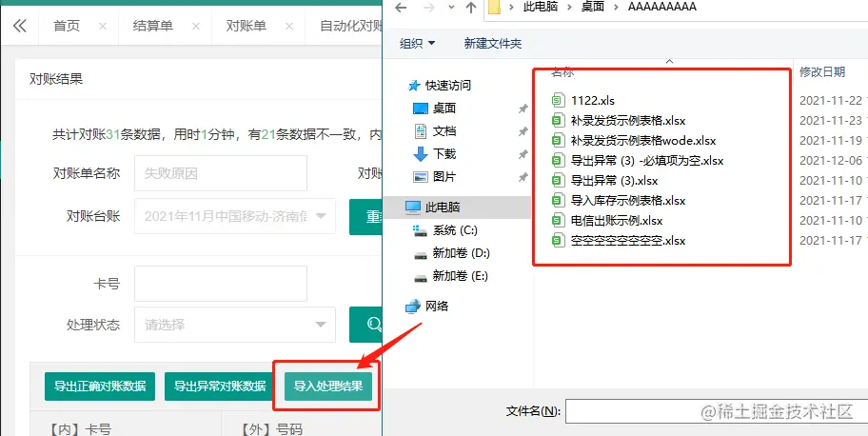The height and width of the screenshot is (436, 868).
Task: Select 桌面 in quick access
Action: pyautogui.click(x=444, y=109)
